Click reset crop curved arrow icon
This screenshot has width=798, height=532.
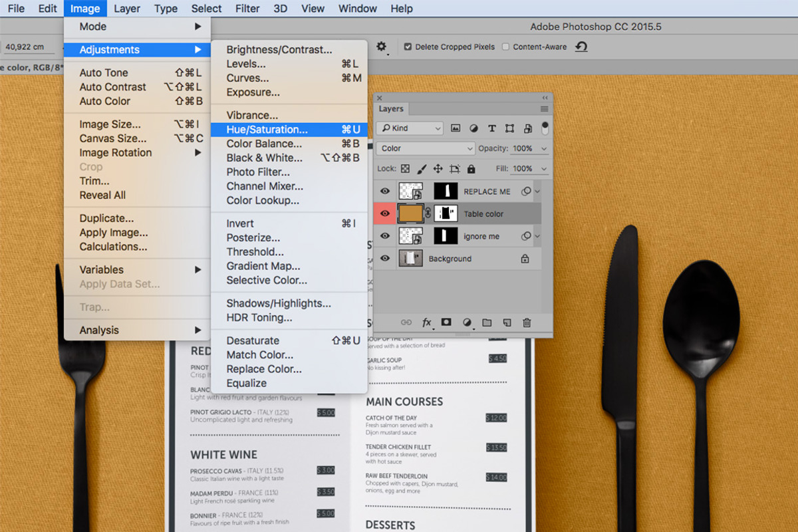(581, 47)
